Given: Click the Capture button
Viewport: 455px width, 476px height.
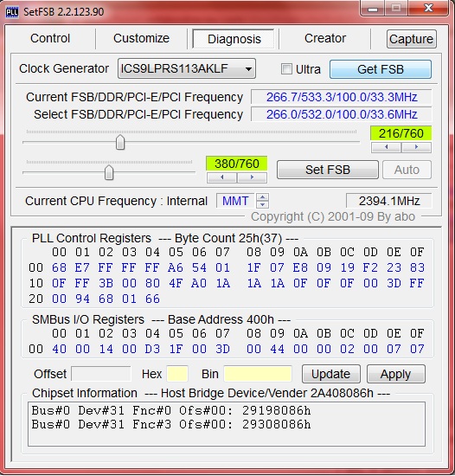Looking at the screenshot, I should 412,39.
